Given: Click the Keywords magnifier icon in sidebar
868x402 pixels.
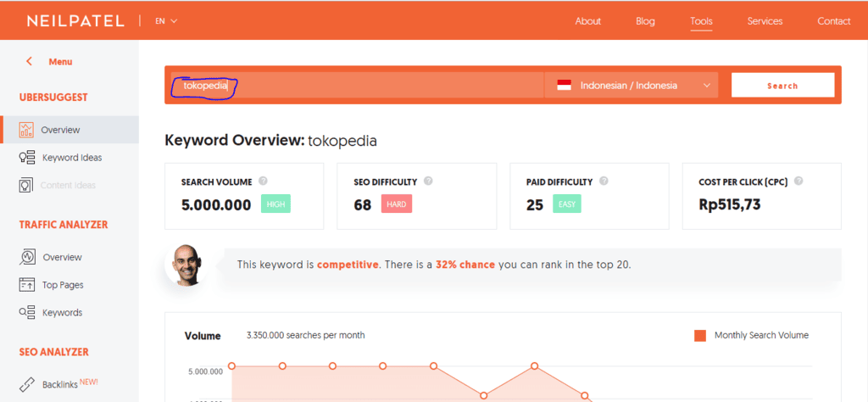Looking at the screenshot, I should 27,312.
